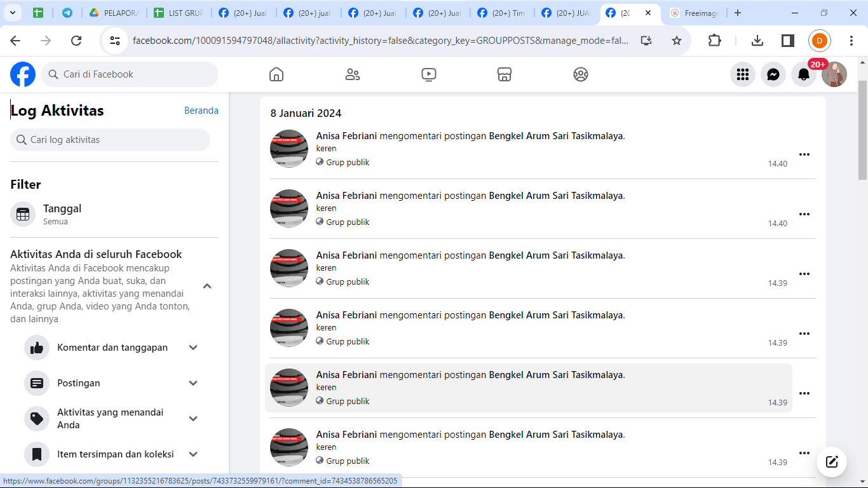Click the "Cari di Facebook" search box
Screen dimensions: 868x488
[130, 74]
